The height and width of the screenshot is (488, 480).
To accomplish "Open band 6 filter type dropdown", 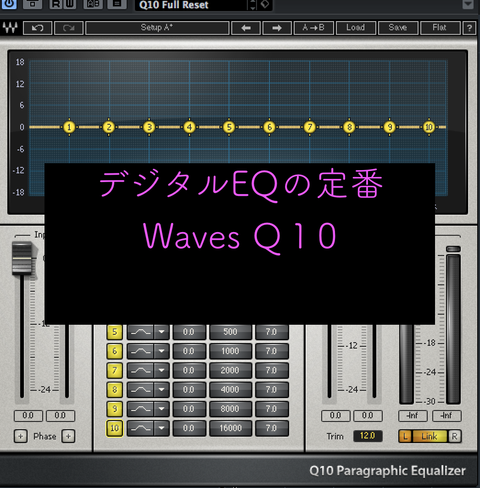I will point(162,351).
